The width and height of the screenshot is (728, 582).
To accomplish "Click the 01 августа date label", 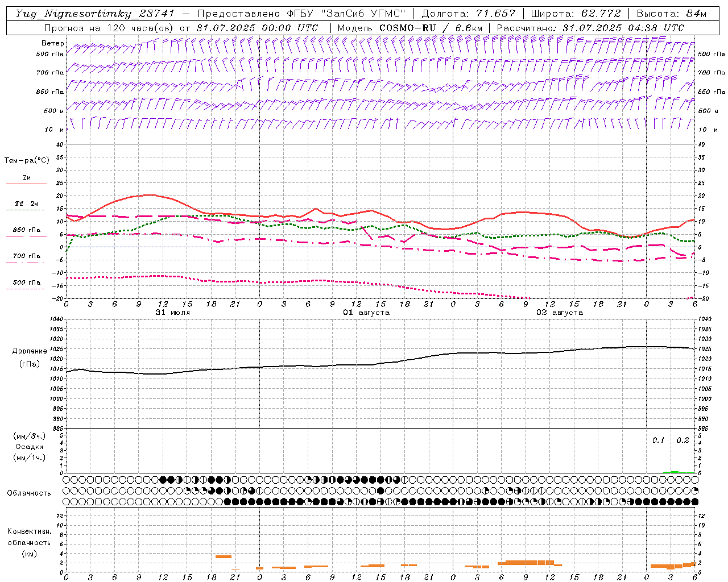I will 366,313.
